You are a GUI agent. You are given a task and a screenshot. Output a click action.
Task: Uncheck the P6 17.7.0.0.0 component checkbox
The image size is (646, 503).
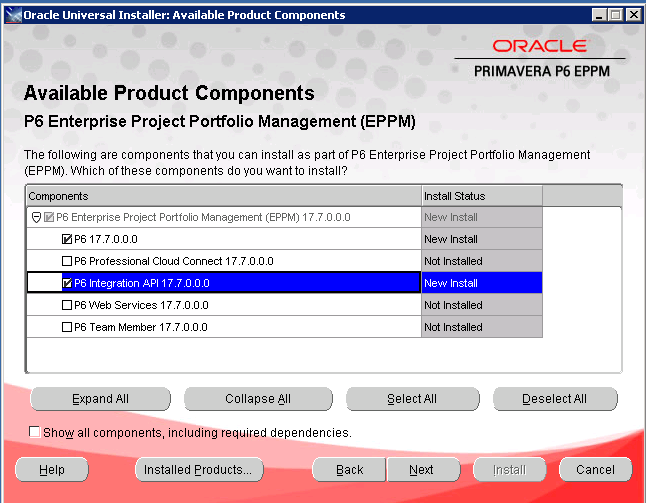click(67, 239)
